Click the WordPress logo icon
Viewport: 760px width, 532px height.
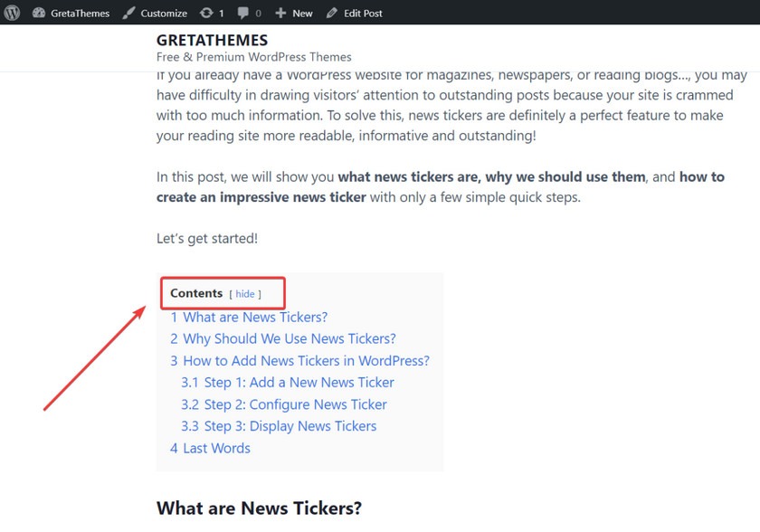pos(12,13)
